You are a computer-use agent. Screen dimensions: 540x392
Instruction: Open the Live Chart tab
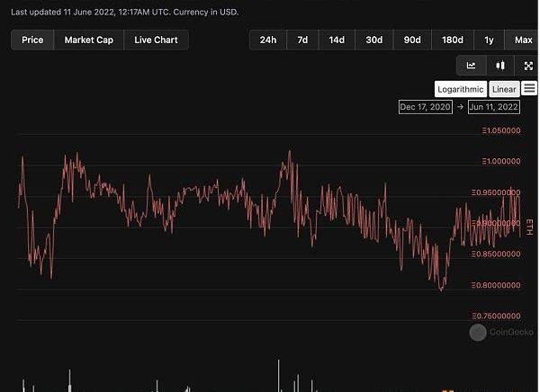[156, 40]
